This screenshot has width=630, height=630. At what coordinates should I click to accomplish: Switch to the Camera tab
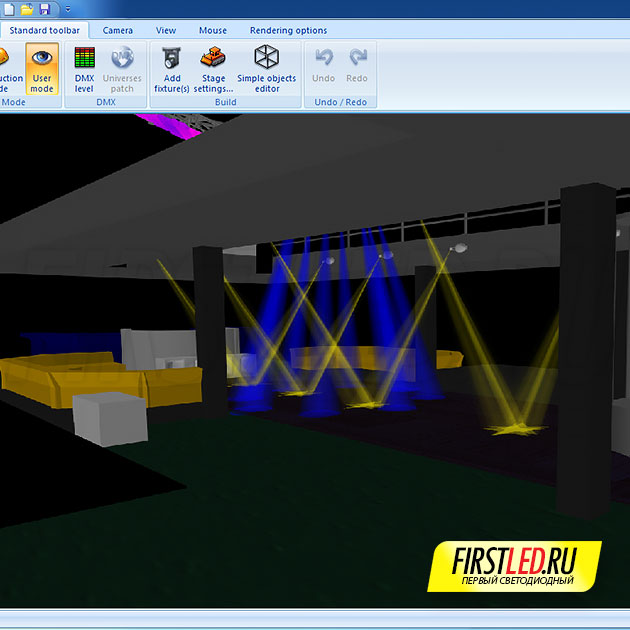point(117,30)
